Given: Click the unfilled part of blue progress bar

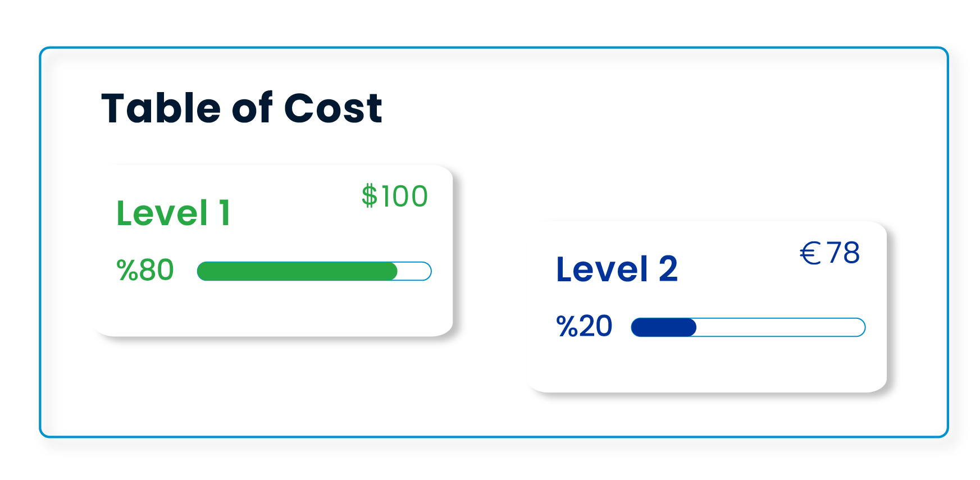Looking at the screenshot, I should [781, 327].
